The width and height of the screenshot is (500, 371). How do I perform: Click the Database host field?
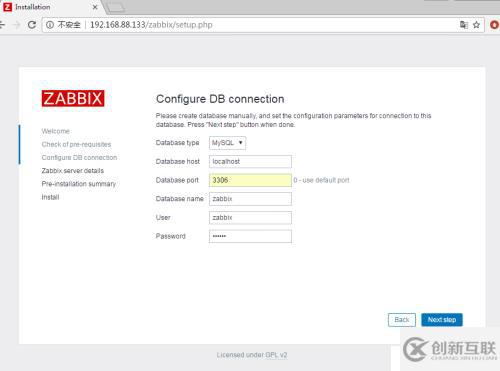(250, 162)
